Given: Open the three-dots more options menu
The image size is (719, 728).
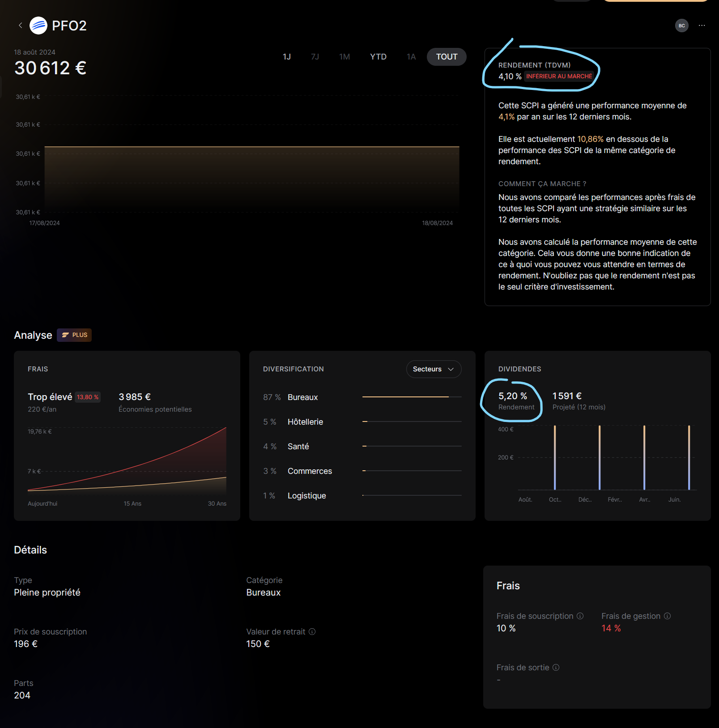Looking at the screenshot, I should click(x=702, y=26).
